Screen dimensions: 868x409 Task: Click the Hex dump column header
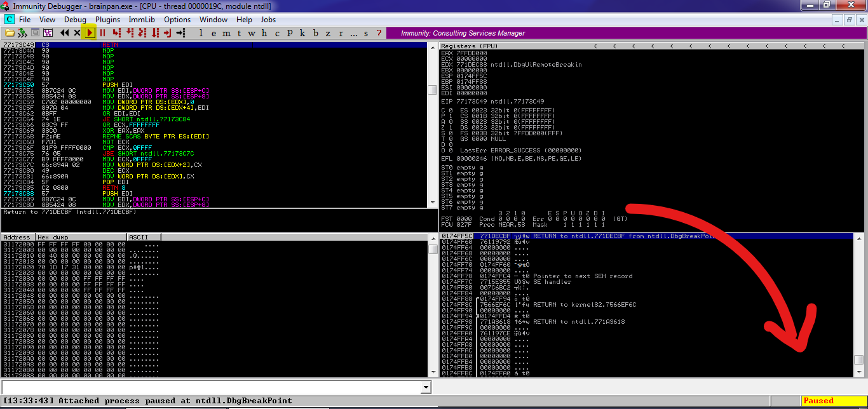(x=81, y=237)
